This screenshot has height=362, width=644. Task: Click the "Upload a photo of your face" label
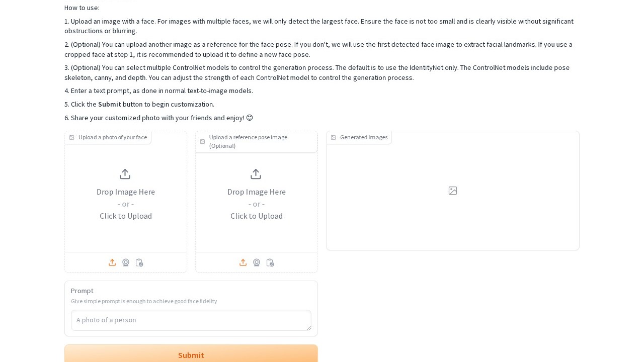point(113,137)
